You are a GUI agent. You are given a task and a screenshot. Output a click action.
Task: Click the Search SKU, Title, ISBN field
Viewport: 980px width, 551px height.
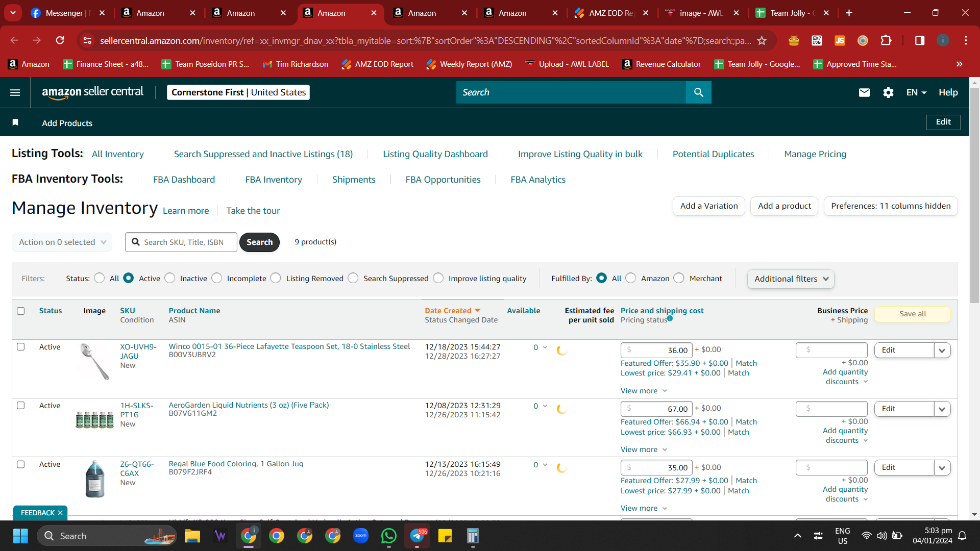pyautogui.click(x=181, y=242)
